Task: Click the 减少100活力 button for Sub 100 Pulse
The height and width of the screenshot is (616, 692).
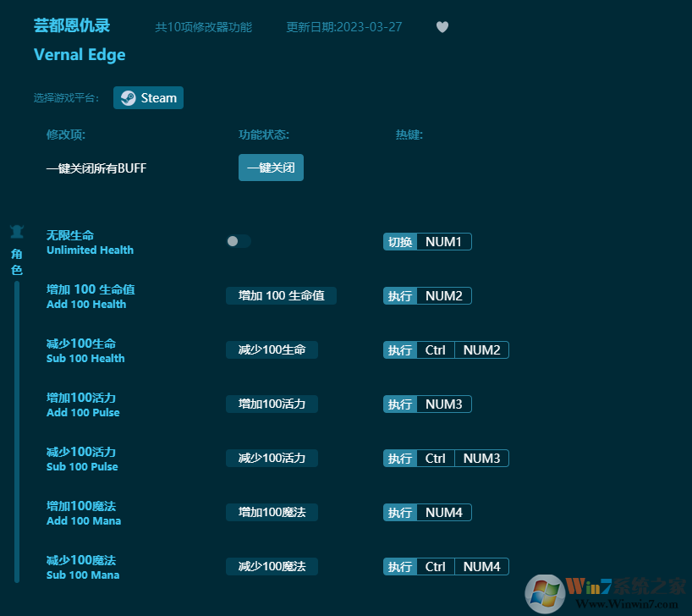Action: coord(272,458)
